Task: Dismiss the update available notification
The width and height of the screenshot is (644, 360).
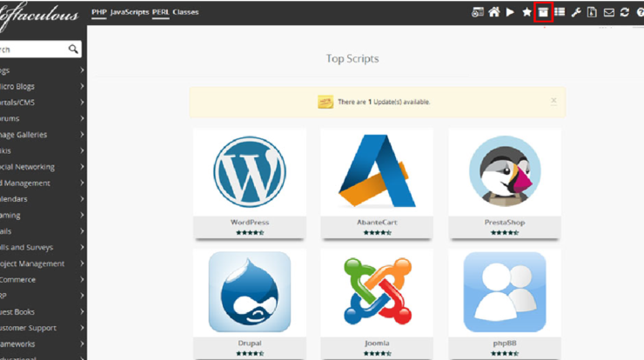Action: (553, 101)
